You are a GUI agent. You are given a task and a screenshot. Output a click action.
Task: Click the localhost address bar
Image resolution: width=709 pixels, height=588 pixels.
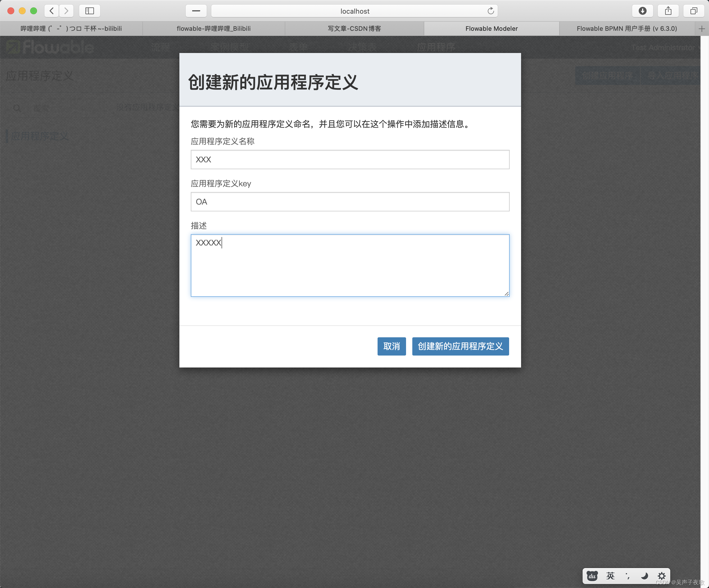click(x=354, y=11)
